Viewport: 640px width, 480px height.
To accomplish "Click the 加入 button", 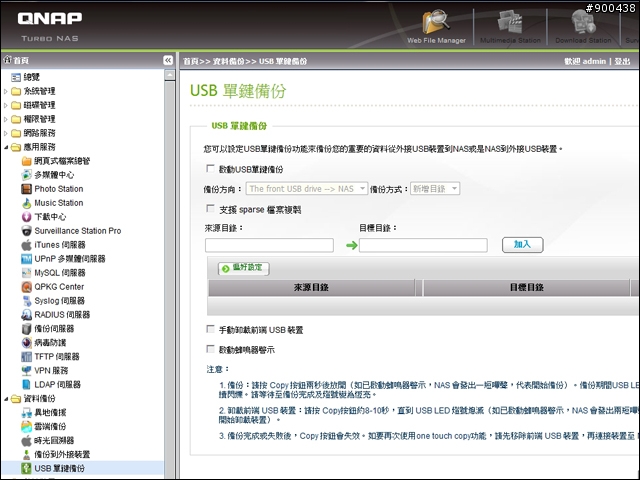I will [522, 244].
